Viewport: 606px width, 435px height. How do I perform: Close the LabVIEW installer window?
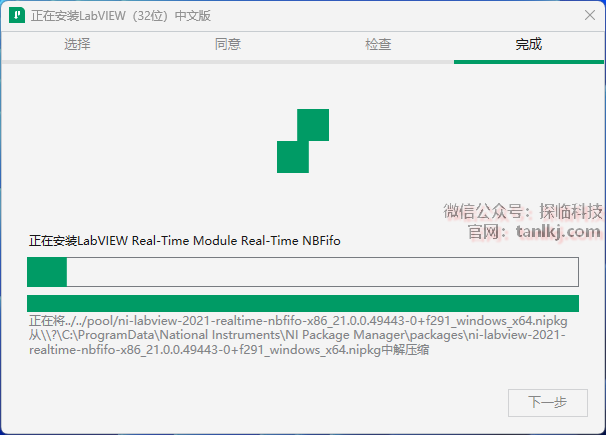(590, 15)
